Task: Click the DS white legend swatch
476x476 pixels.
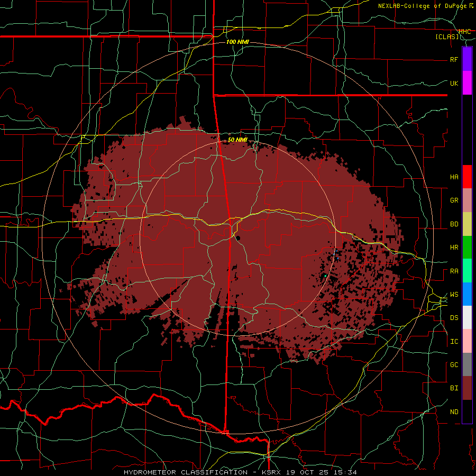Action: (467, 317)
